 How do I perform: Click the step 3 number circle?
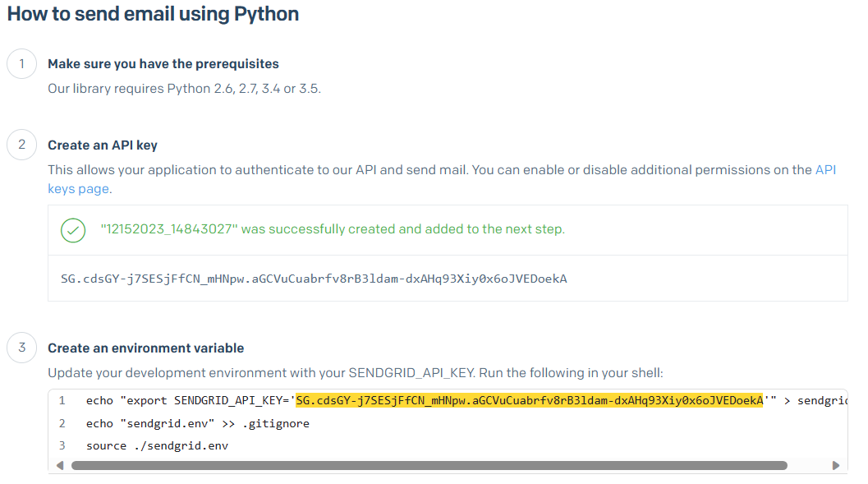coord(22,348)
